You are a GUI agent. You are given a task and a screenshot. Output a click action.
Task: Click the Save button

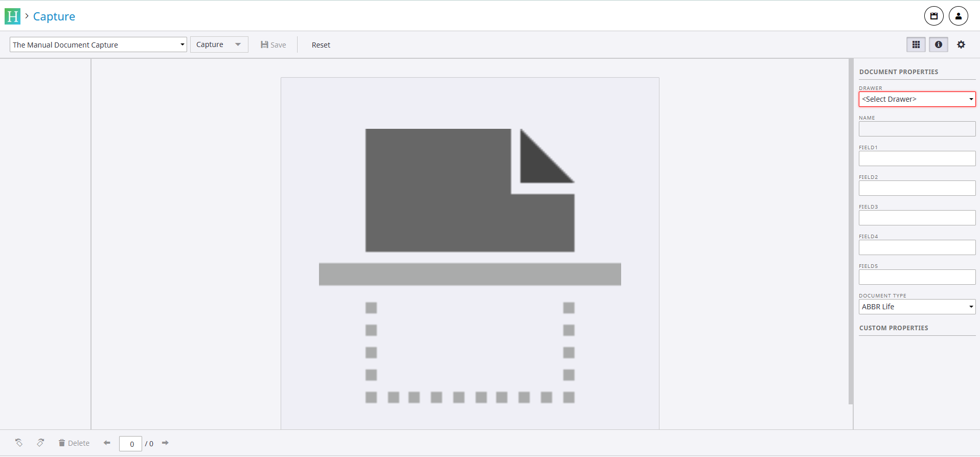click(x=274, y=45)
